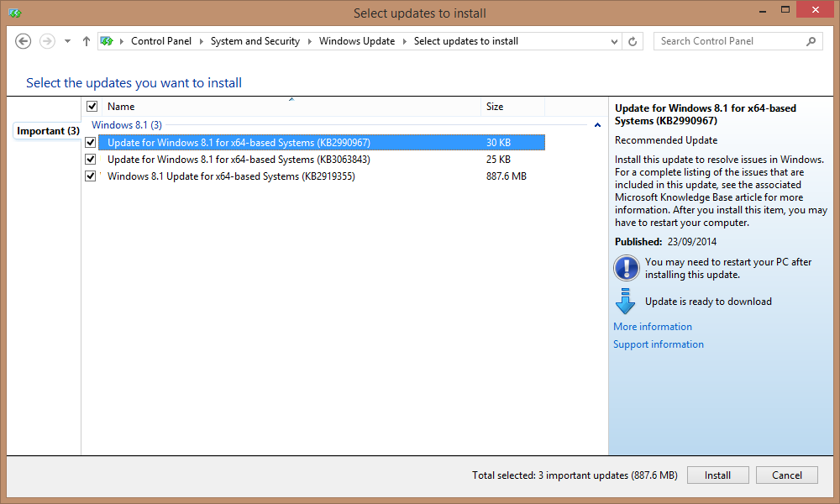Uncheck the KB2919355 update checkbox
Image resolution: width=840 pixels, height=504 pixels.
(91, 176)
